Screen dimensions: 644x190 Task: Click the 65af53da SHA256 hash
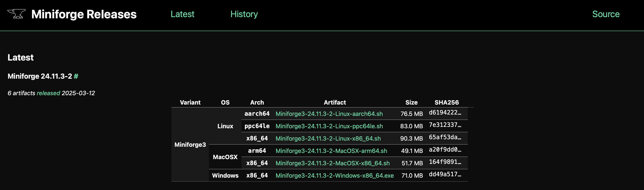[445, 137]
